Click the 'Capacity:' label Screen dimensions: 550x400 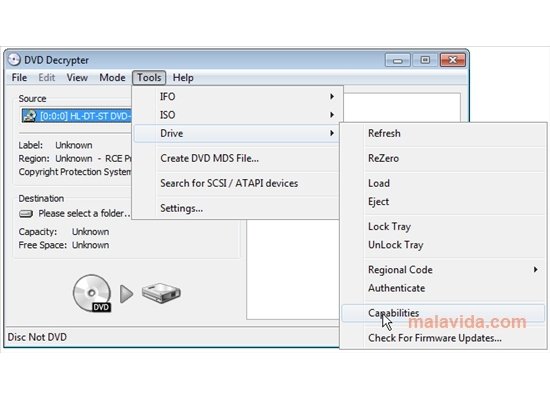point(38,232)
